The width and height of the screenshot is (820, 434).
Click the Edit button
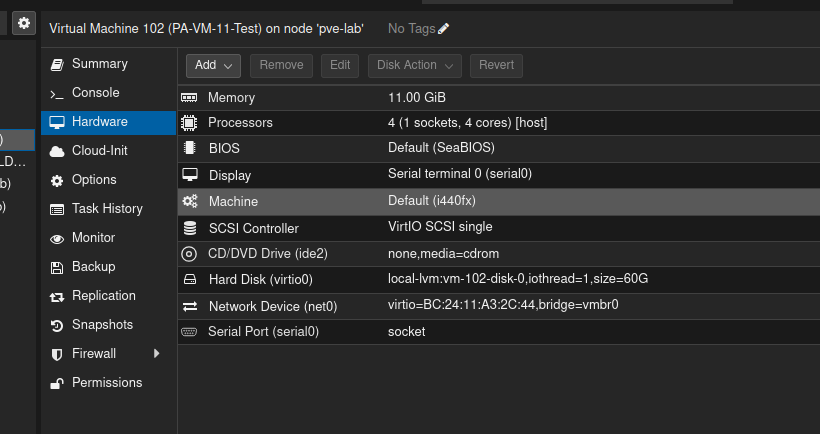[340, 65]
